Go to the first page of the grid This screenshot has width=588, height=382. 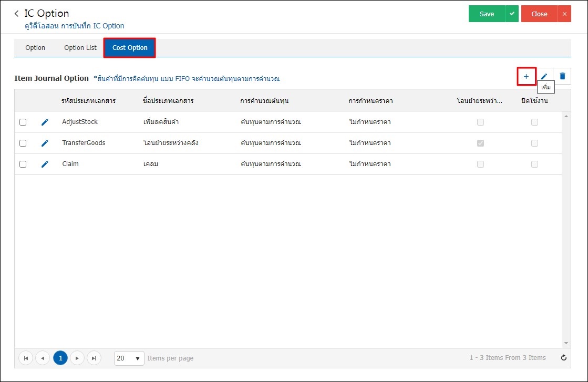coord(26,358)
